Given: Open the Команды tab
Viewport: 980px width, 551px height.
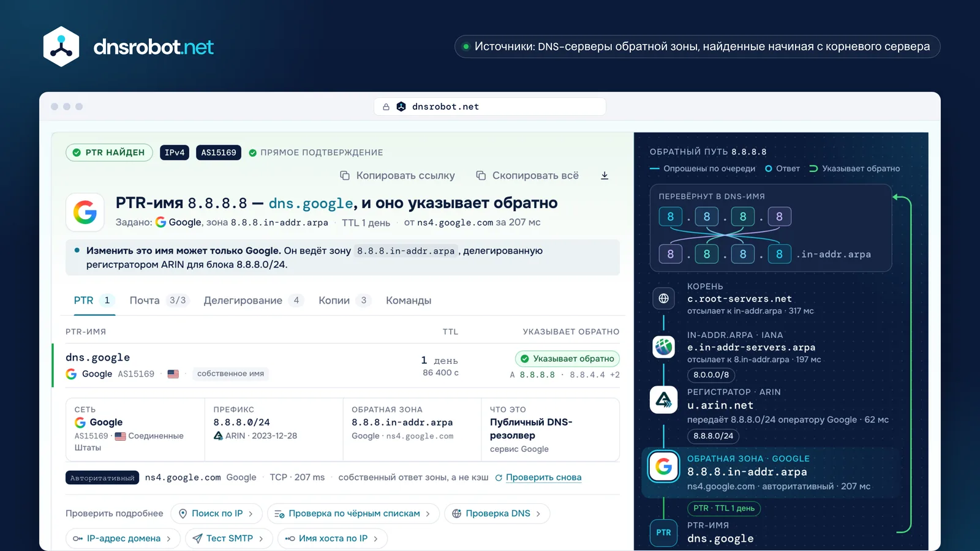Looking at the screenshot, I should 409,301.
